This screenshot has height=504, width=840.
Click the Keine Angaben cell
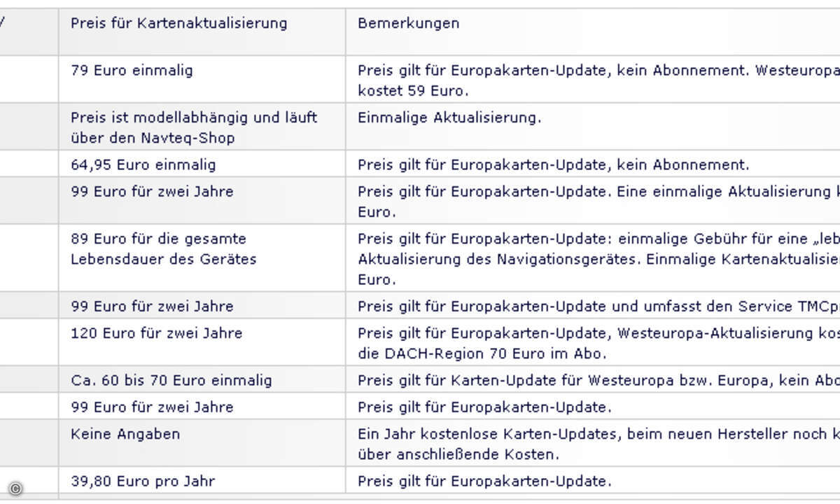pos(202,443)
